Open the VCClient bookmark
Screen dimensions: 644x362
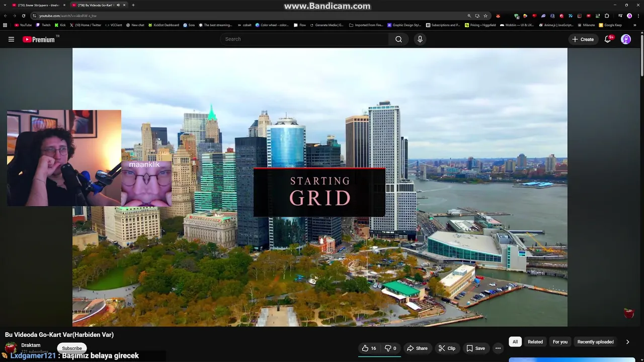tap(114, 25)
